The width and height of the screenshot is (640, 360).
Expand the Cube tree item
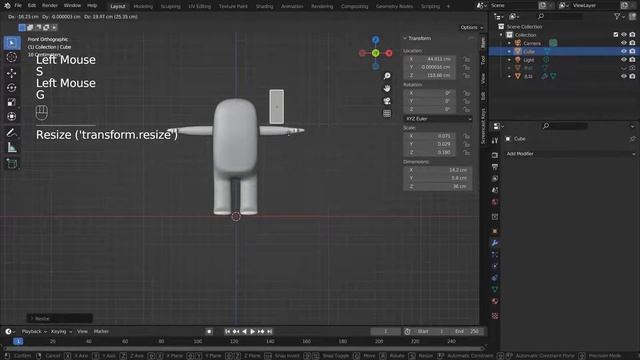click(x=509, y=51)
